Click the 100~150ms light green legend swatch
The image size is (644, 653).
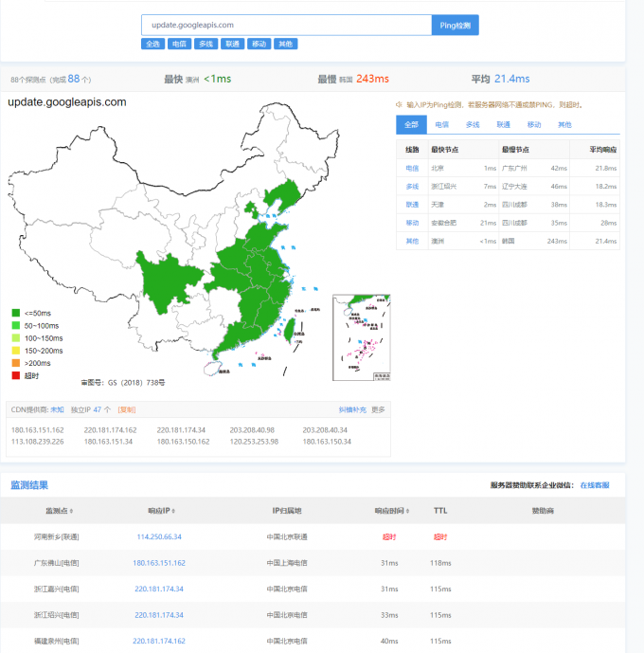point(16,337)
